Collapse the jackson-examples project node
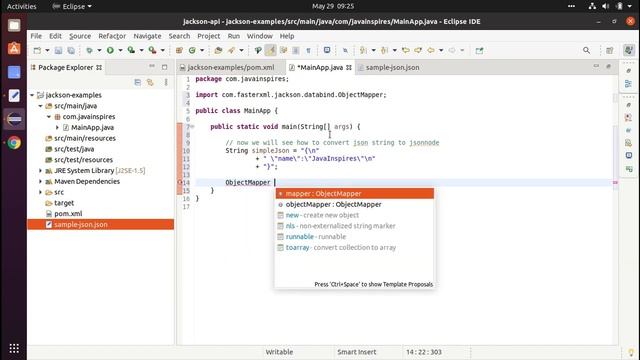This screenshot has height=360, width=640. point(32,95)
